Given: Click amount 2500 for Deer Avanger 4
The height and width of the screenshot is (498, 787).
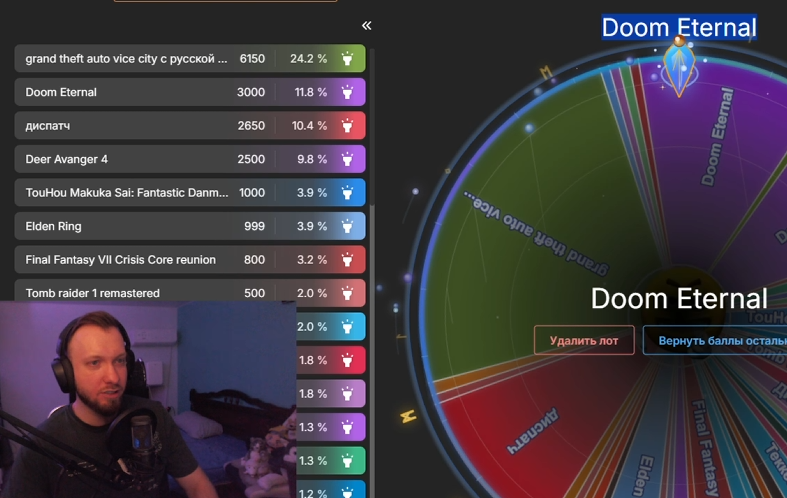Looking at the screenshot, I should click(x=251, y=160).
